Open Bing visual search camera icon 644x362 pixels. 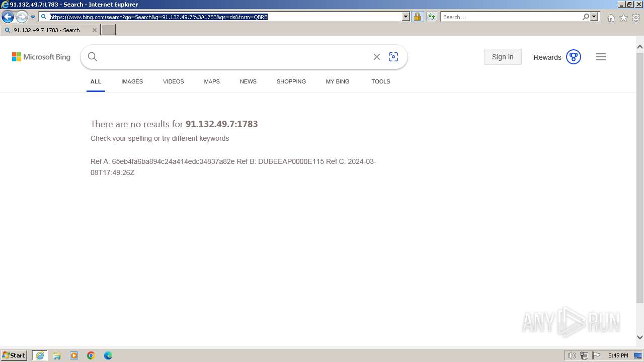tap(393, 57)
